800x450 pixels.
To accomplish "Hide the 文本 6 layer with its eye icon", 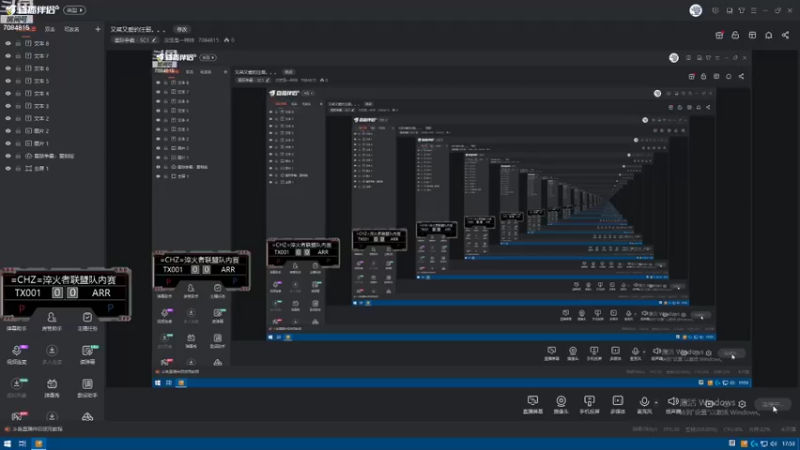I will 8,68.
